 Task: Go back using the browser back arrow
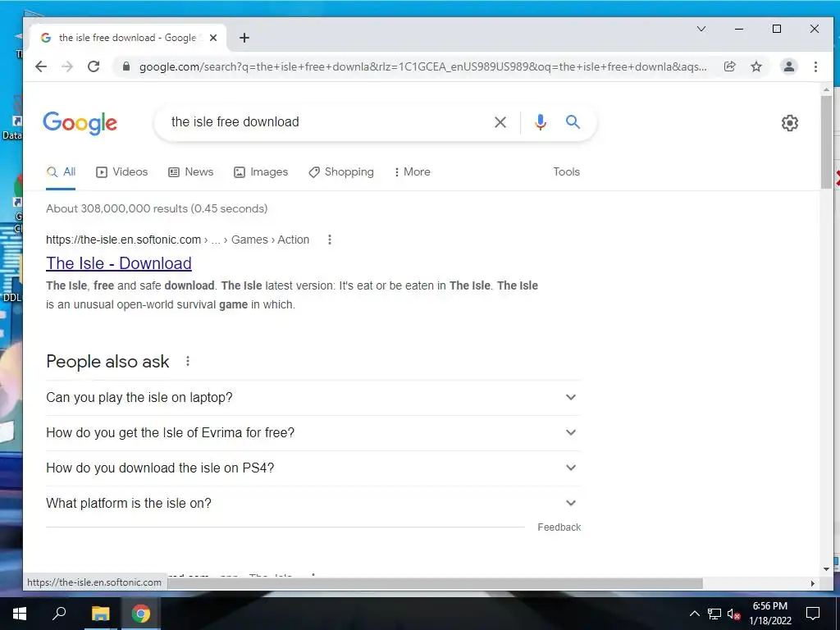click(x=41, y=66)
